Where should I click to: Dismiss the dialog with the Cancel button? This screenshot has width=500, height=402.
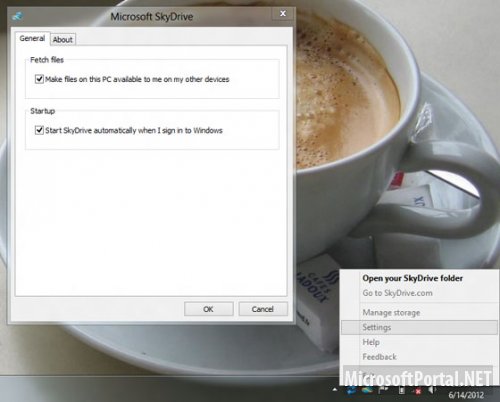click(263, 309)
